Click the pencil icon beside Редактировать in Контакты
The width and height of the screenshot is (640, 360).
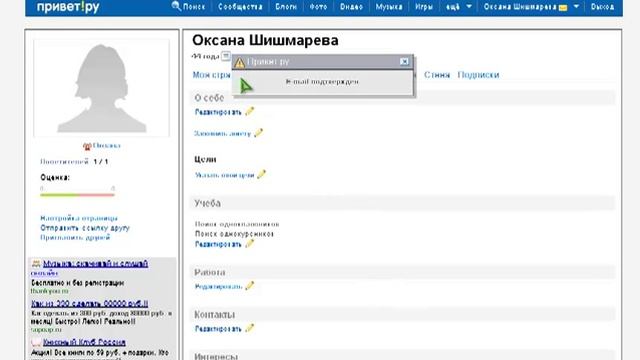[249, 328]
